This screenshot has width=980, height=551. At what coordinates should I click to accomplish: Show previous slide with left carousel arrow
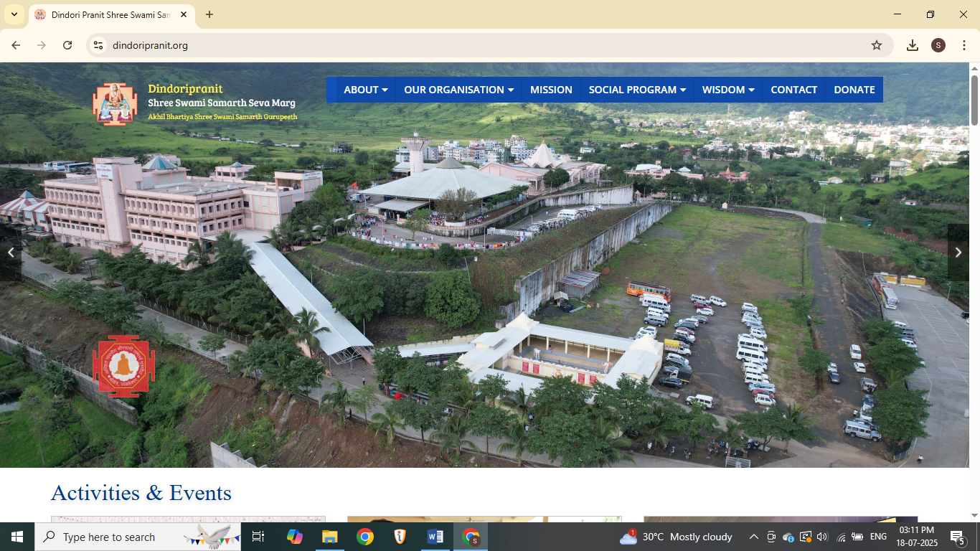pos(11,253)
